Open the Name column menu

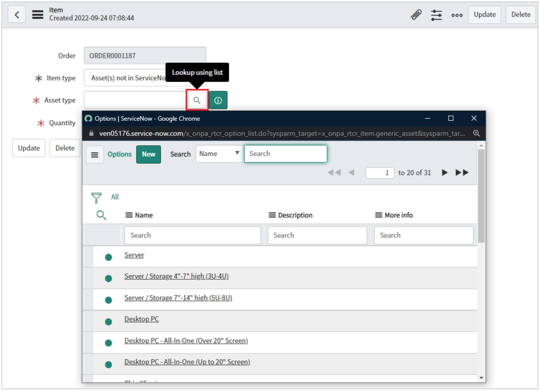(129, 215)
